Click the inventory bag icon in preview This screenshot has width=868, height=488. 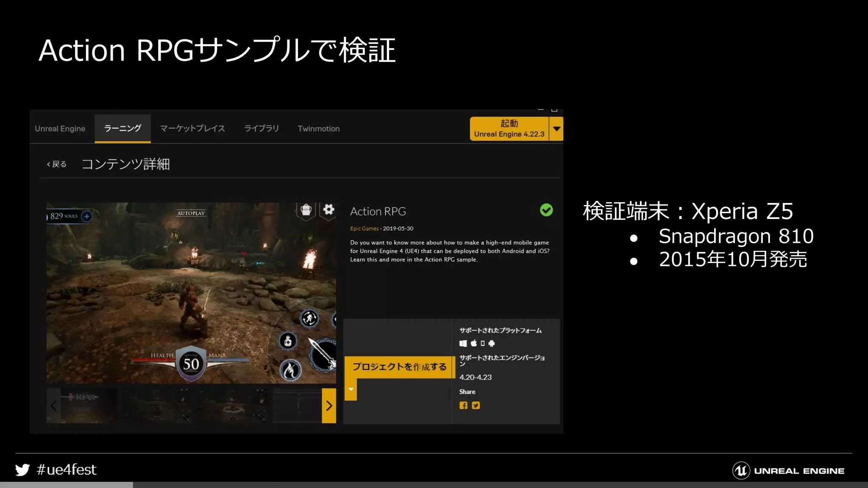(306, 210)
